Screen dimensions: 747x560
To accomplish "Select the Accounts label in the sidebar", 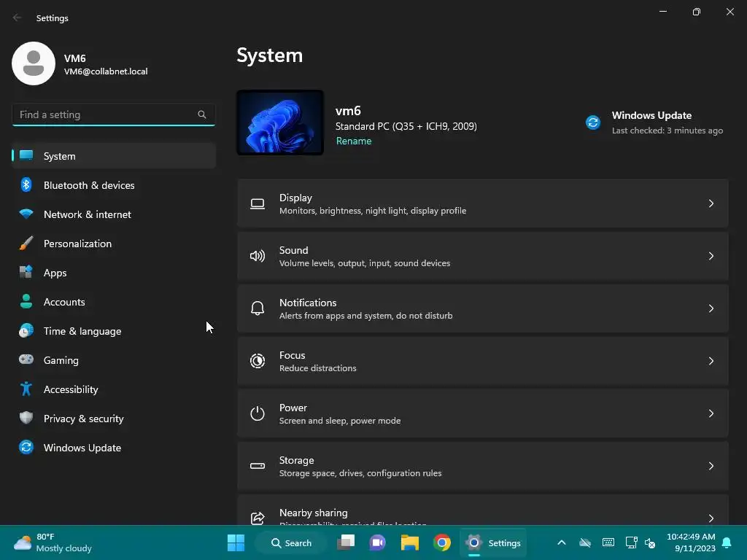I will pos(64,302).
